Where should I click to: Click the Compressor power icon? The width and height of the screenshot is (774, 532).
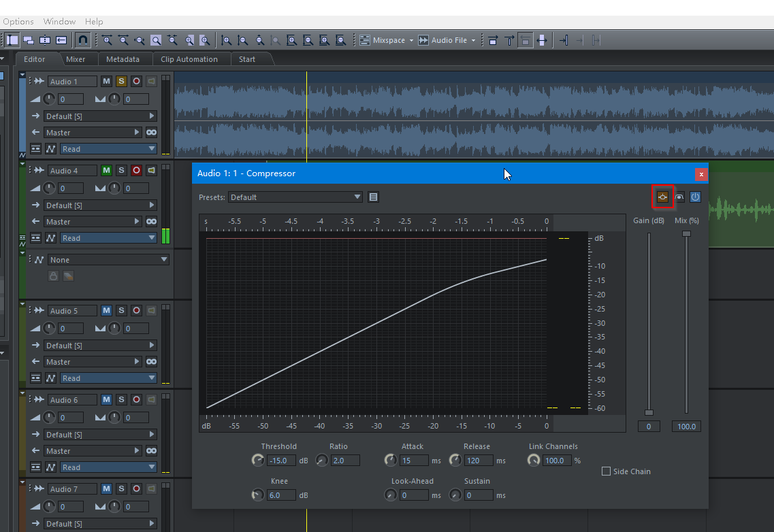click(695, 197)
